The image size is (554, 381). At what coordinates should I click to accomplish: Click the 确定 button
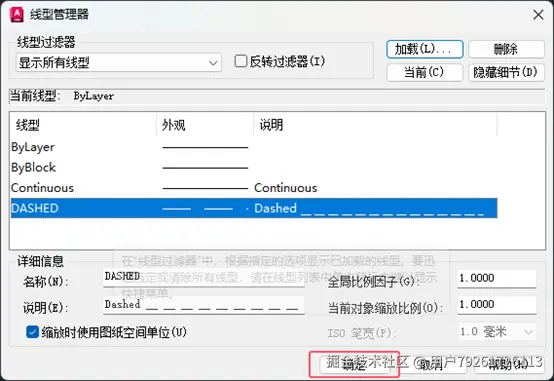[x=354, y=364]
